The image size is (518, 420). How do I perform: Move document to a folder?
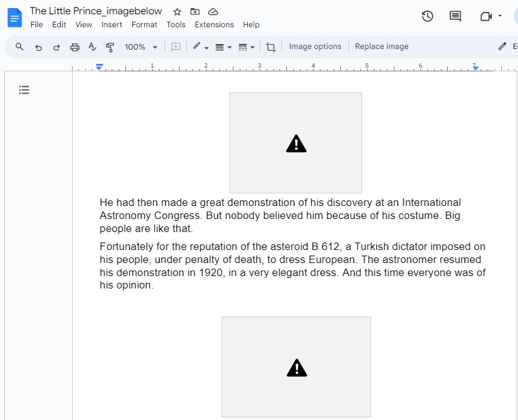(195, 11)
